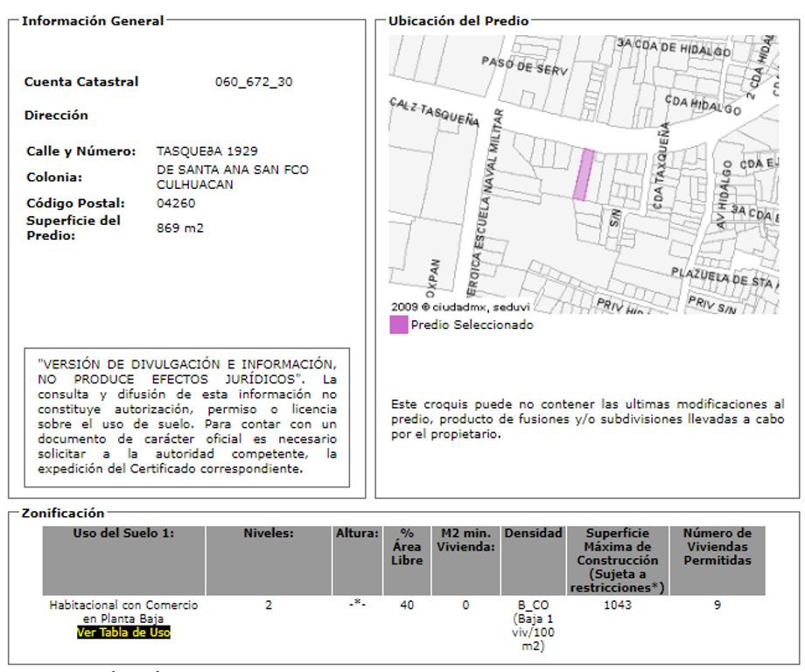
Task: Select the Cuenta Catastral number 060_672_30
Action: (254, 81)
